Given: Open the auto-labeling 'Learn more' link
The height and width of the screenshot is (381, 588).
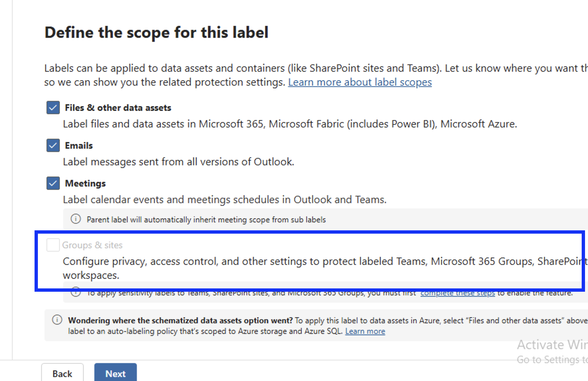Looking at the screenshot, I should (x=365, y=331).
